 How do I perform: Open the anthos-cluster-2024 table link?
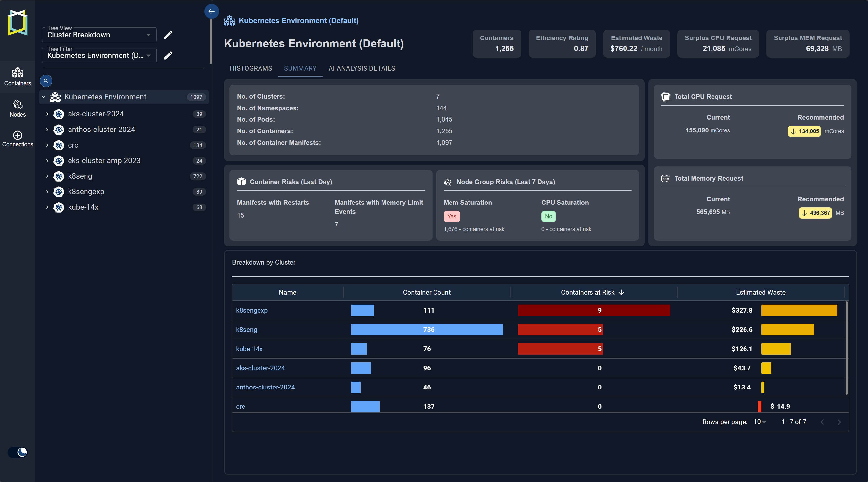click(x=265, y=387)
